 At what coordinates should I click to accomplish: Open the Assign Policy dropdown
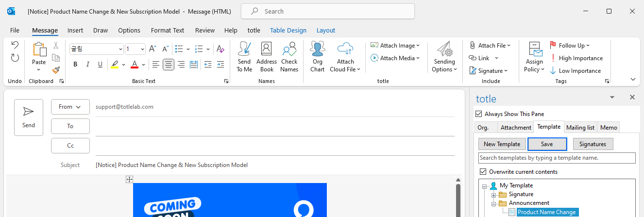[x=534, y=57]
